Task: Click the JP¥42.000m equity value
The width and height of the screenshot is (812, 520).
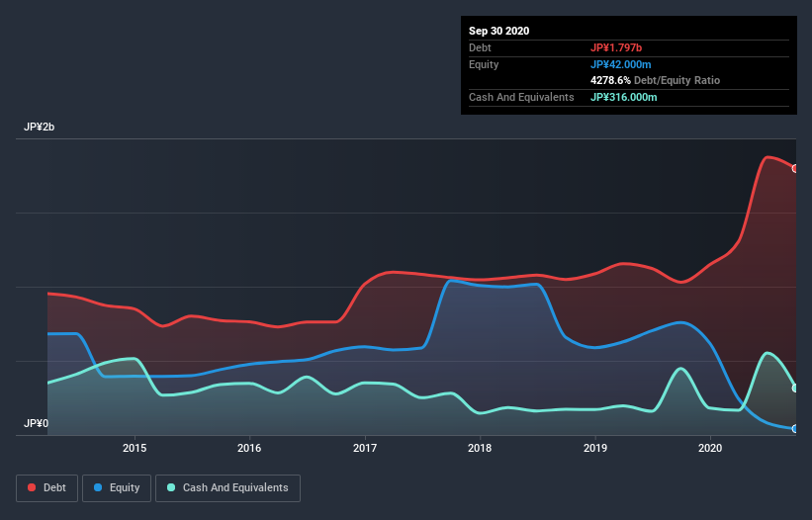Action: (620, 64)
